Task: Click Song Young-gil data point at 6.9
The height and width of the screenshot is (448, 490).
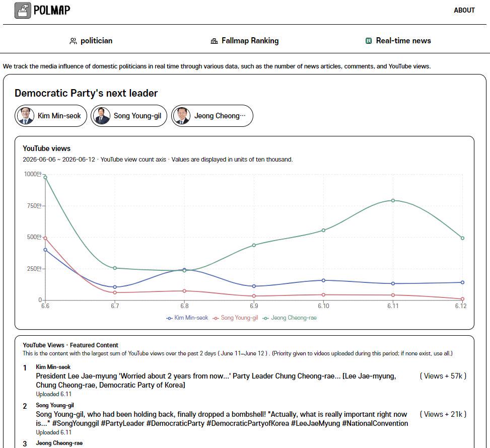Action: point(254,296)
